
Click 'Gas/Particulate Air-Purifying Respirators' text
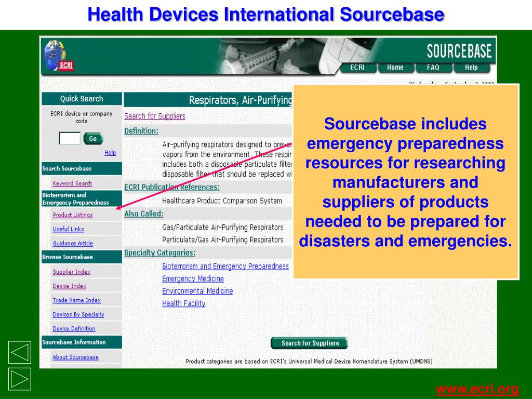222,228
